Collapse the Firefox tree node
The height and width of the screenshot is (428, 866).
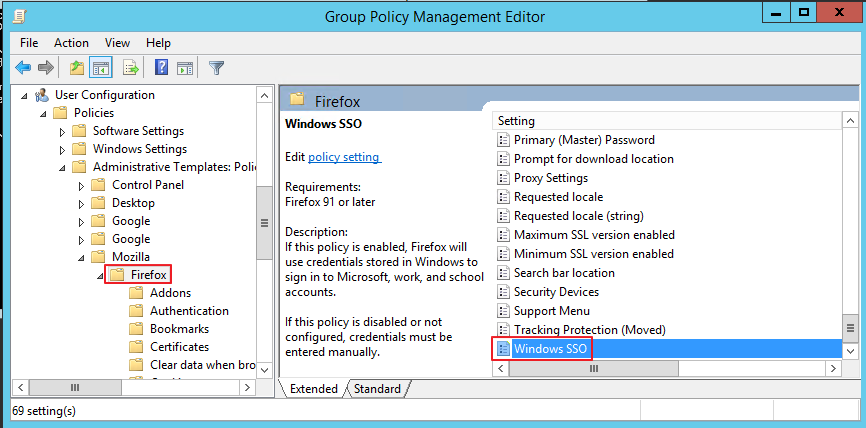(101, 276)
